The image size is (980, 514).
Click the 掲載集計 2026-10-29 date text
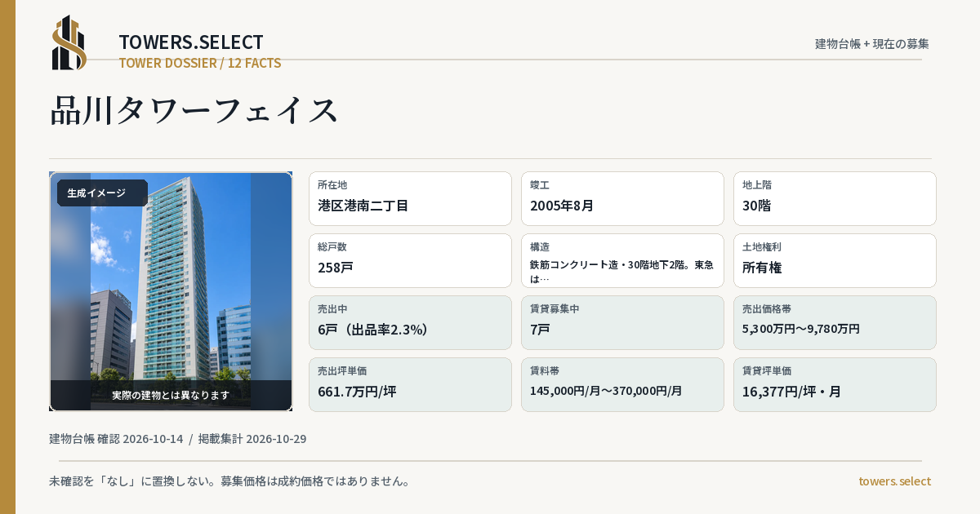pos(252,439)
